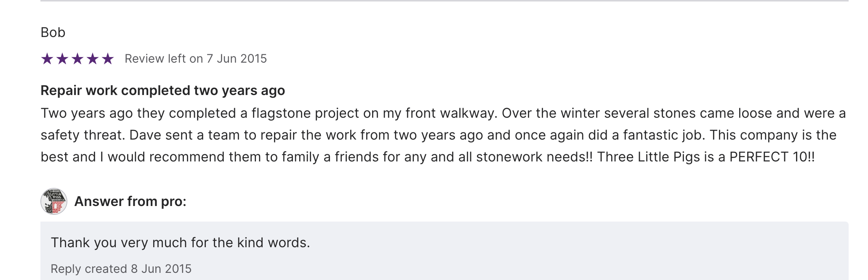
Task: Click the word 'flagstone' in the review
Action: 281,113
